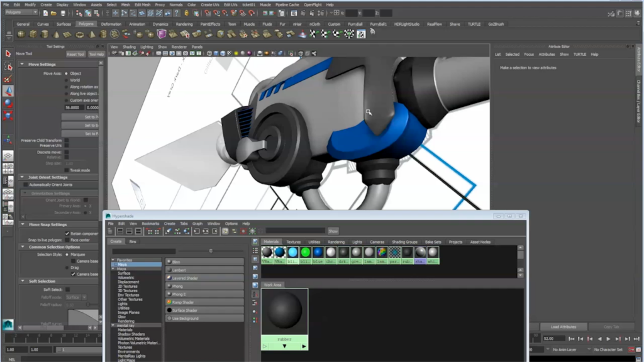Create polygon cone from shelf
Viewport: 644px width, 362px height.
[56, 34]
